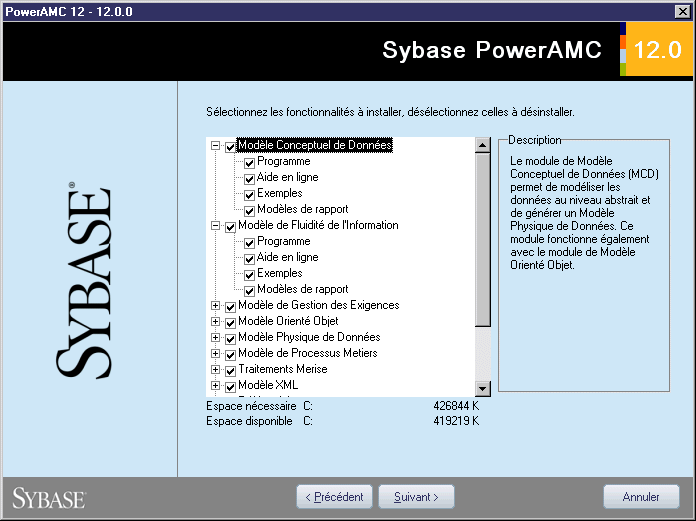696x521 pixels.
Task: Toggle Programme checkbox under Modèle de Fluidité
Action: [x=249, y=243]
